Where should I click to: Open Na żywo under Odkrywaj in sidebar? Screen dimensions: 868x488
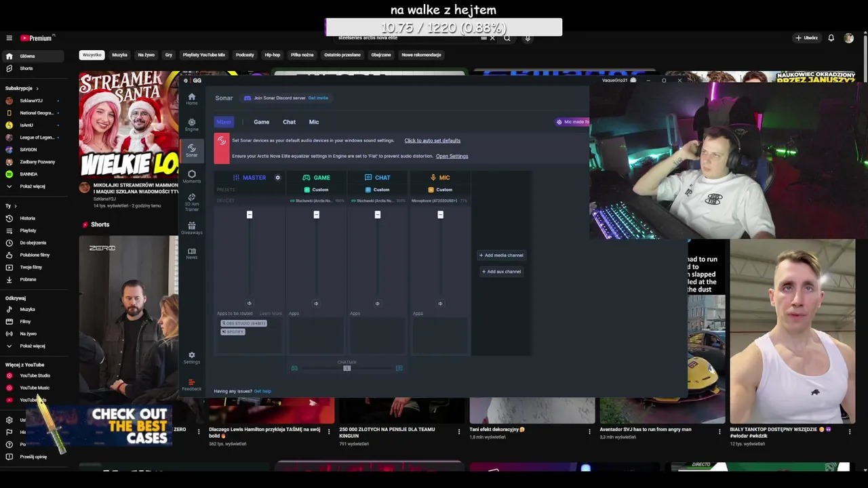33,333
